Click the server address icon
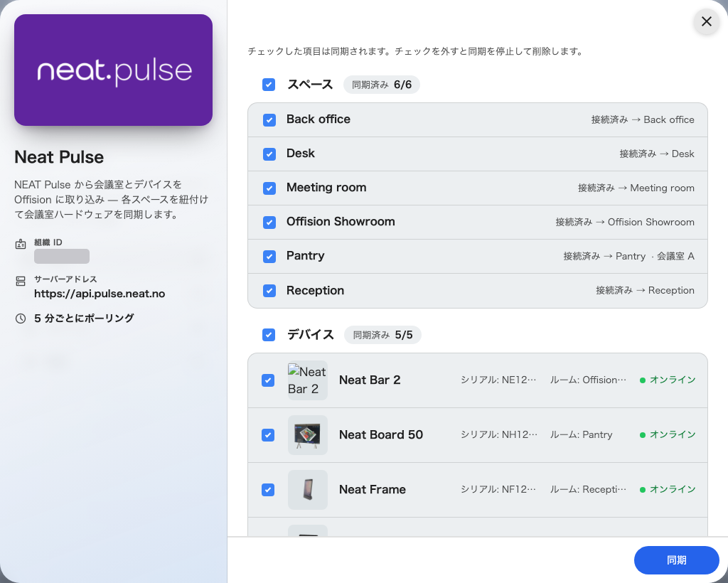The width and height of the screenshot is (728, 583). click(x=21, y=281)
